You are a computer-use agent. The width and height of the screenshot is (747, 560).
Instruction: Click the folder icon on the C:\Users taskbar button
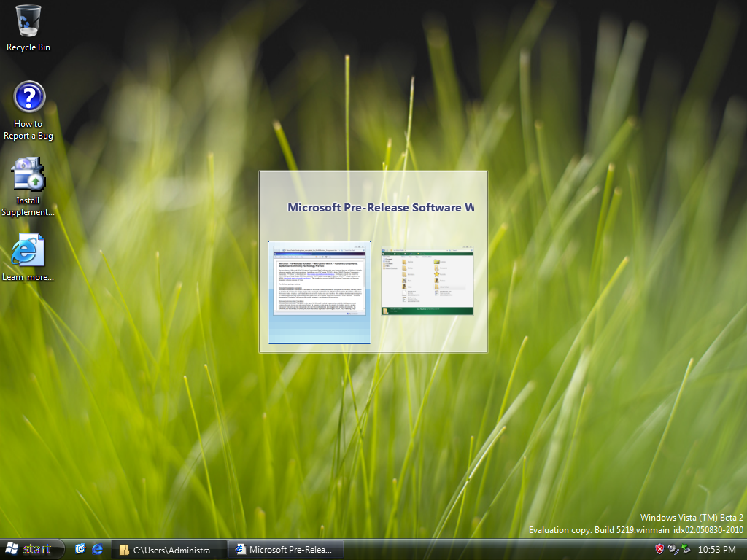click(x=125, y=550)
